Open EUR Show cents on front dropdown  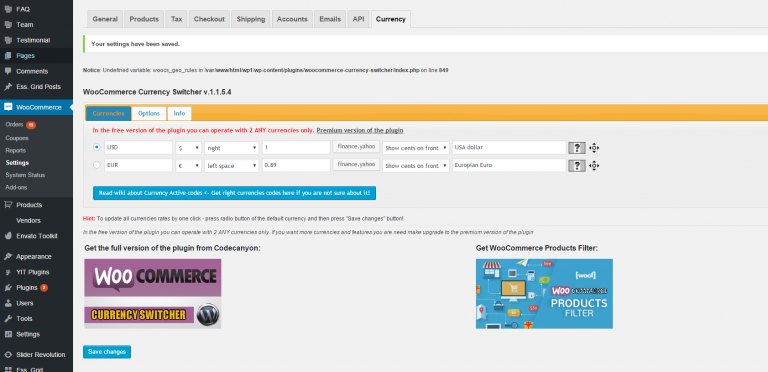tap(416, 165)
